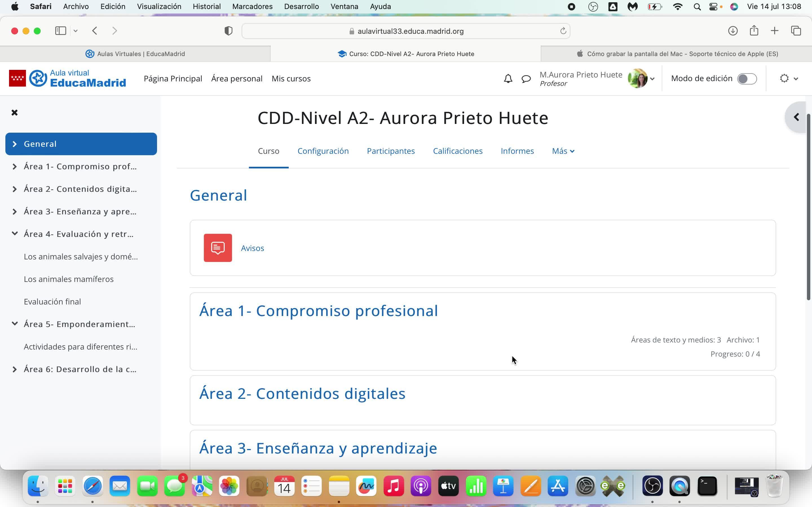Click the notifications bell icon
This screenshot has height=507, width=812.
click(508, 79)
